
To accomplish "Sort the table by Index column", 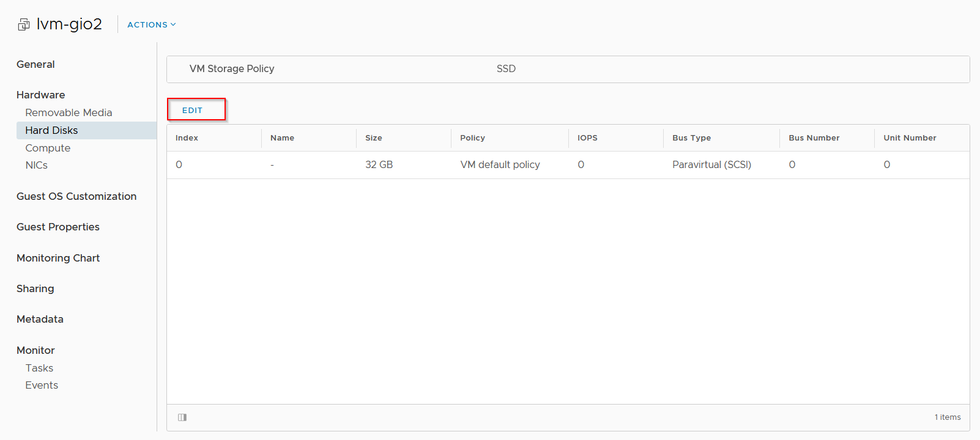I will 187,138.
